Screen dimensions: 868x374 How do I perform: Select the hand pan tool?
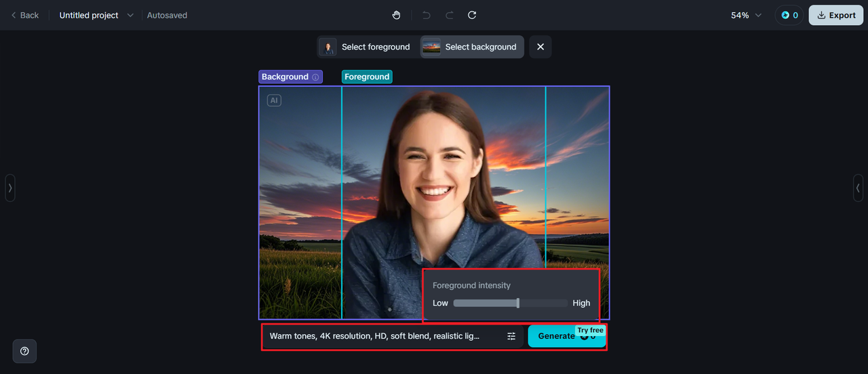[x=397, y=15]
